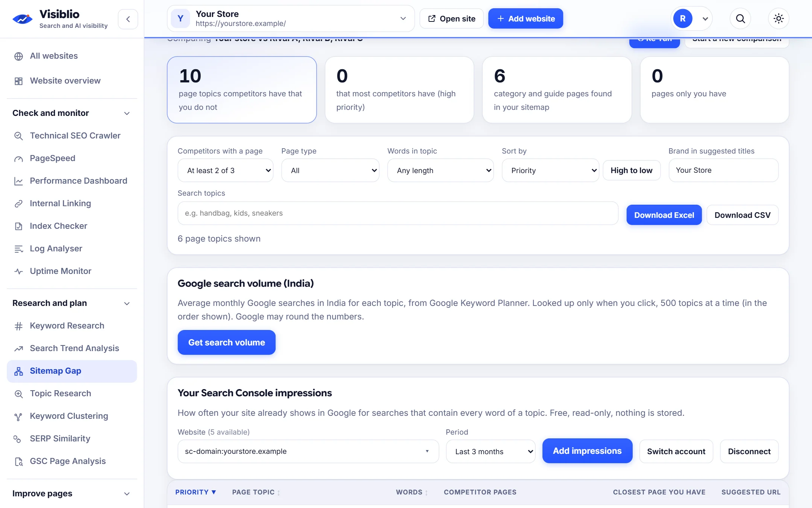This screenshot has width=812, height=508.
Task: Toggle the High to low sort order
Action: [632, 170]
